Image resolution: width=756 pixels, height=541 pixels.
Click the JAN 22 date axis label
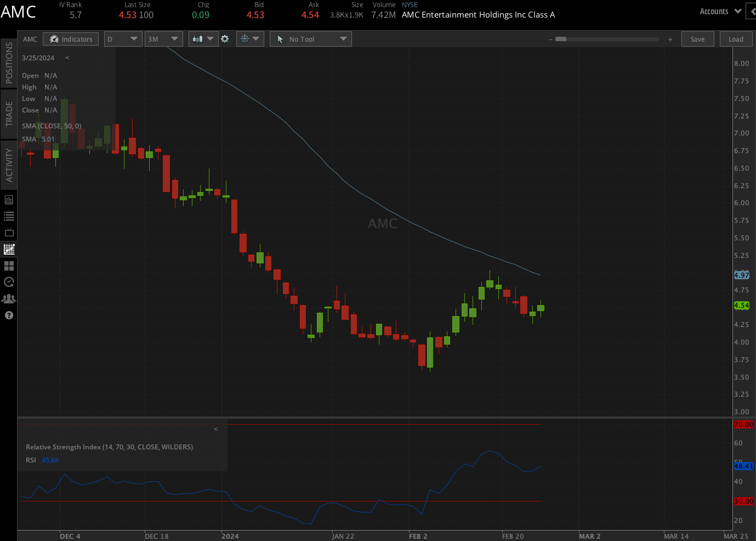(x=343, y=536)
